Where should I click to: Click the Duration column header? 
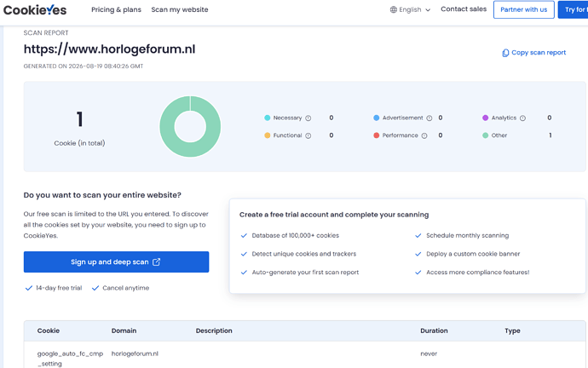point(434,331)
